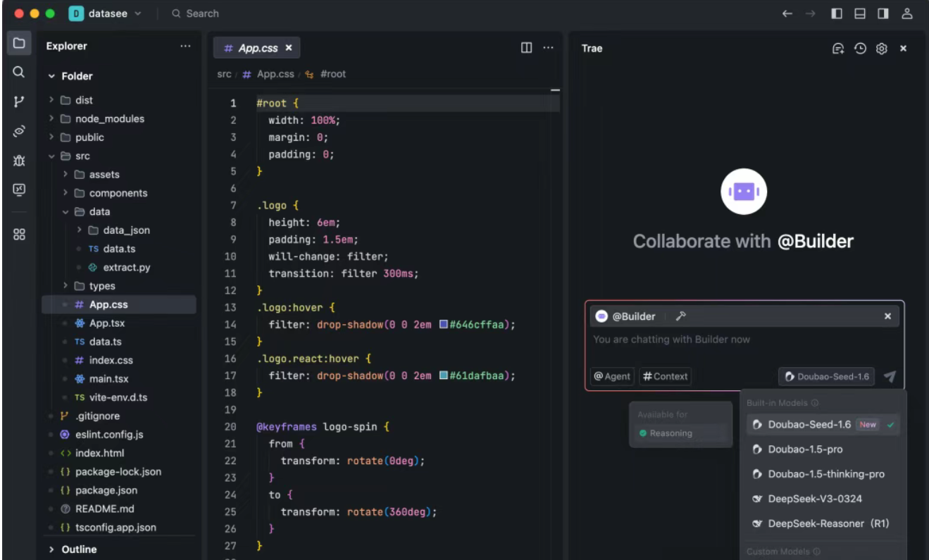929x560 pixels.
Task: Open the Run and Debug bug icon
Action: pos(19,161)
